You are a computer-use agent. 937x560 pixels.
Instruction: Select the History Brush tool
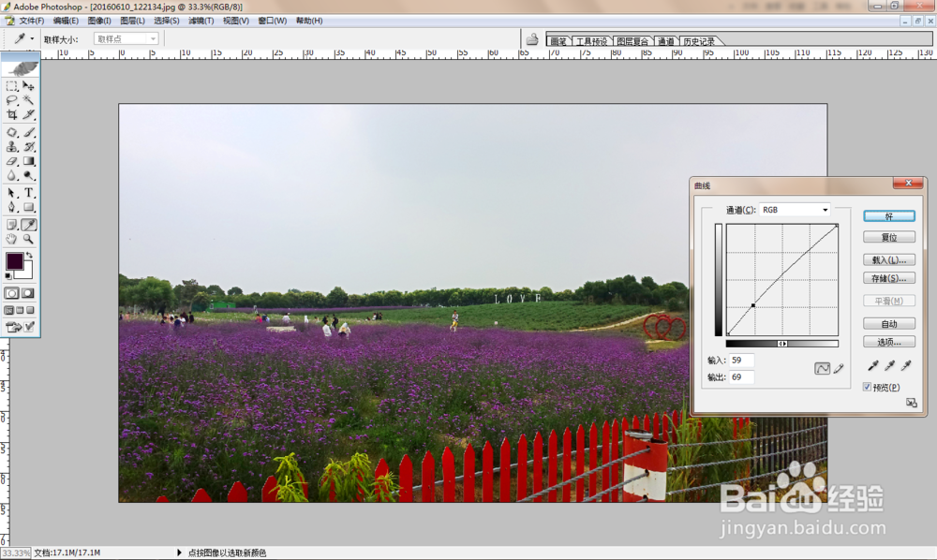coord(29,147)
